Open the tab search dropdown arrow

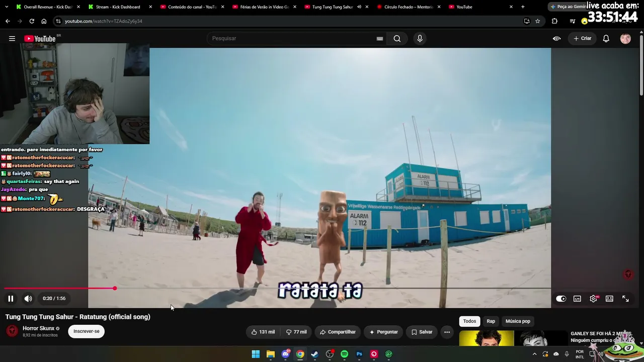(7, 7)
